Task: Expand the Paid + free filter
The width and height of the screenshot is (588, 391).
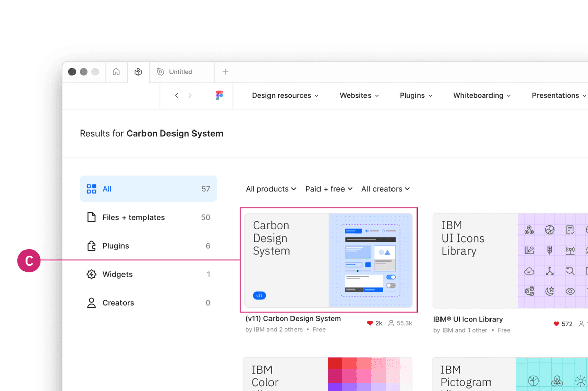Action: coord(329,189)
